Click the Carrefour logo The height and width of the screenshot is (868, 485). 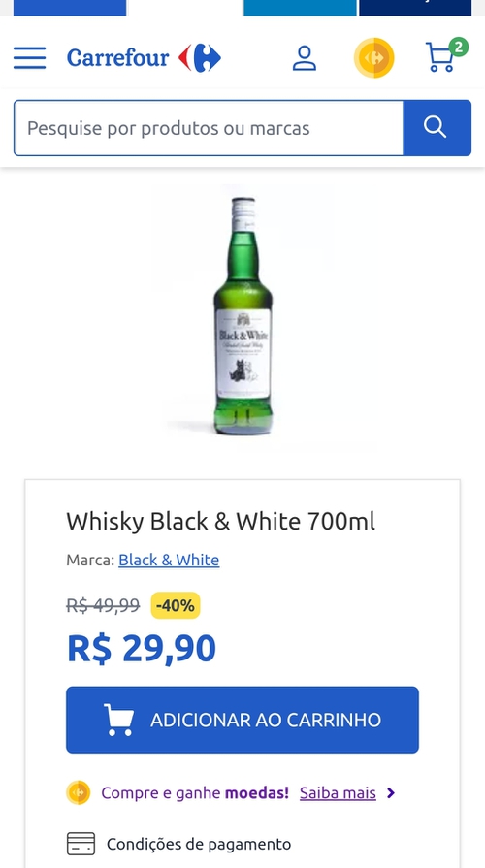144,57
